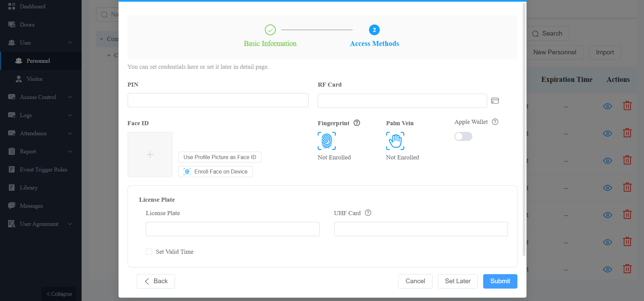Click the fingerprint enrollment icon
Image resolution: width=644 pixels, height=301 pixels.
point(326,141)
